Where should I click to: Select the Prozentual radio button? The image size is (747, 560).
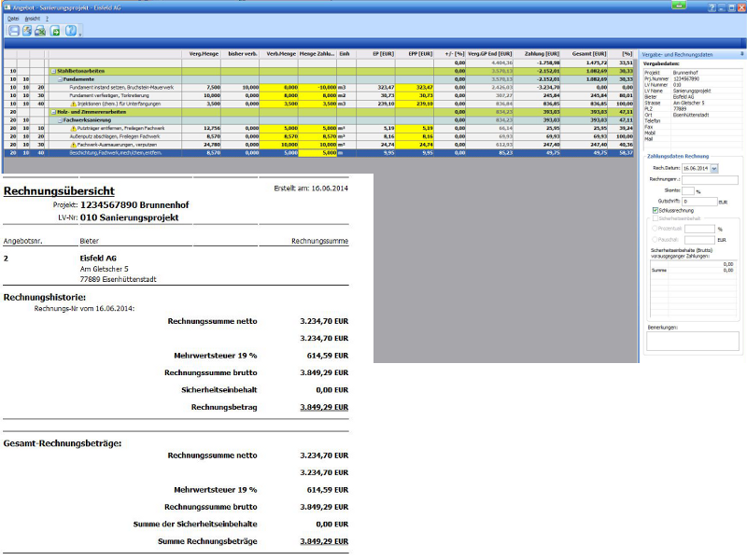tap(655, 229)
